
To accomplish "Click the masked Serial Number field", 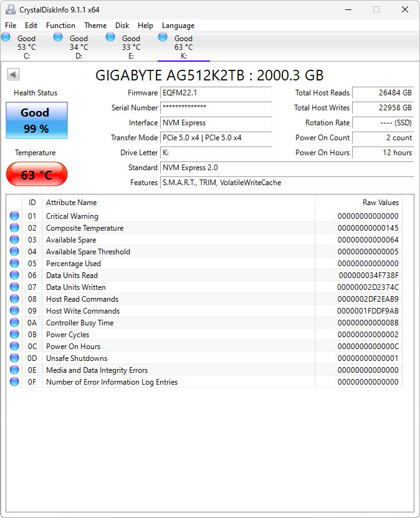I will click(x=216, y=108).
